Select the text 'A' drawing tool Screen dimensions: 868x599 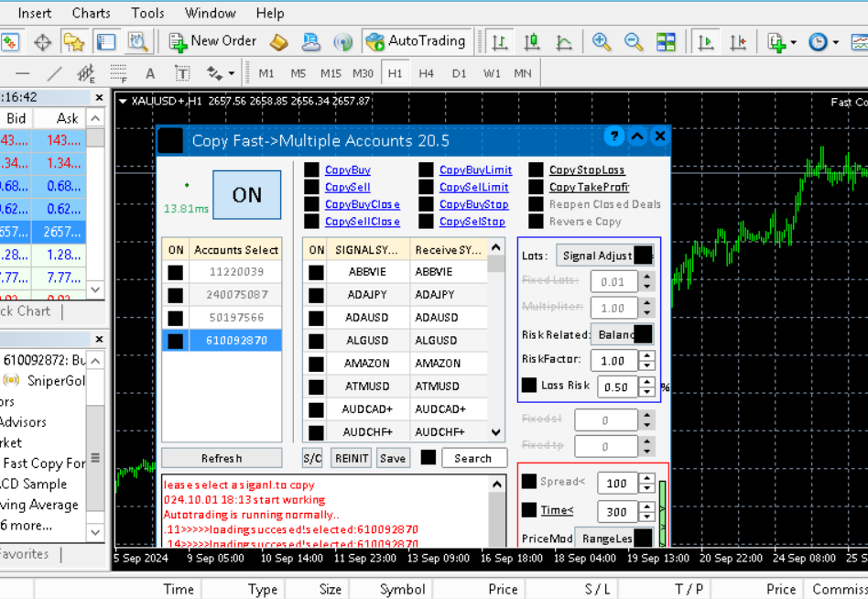tap(150, 73)
